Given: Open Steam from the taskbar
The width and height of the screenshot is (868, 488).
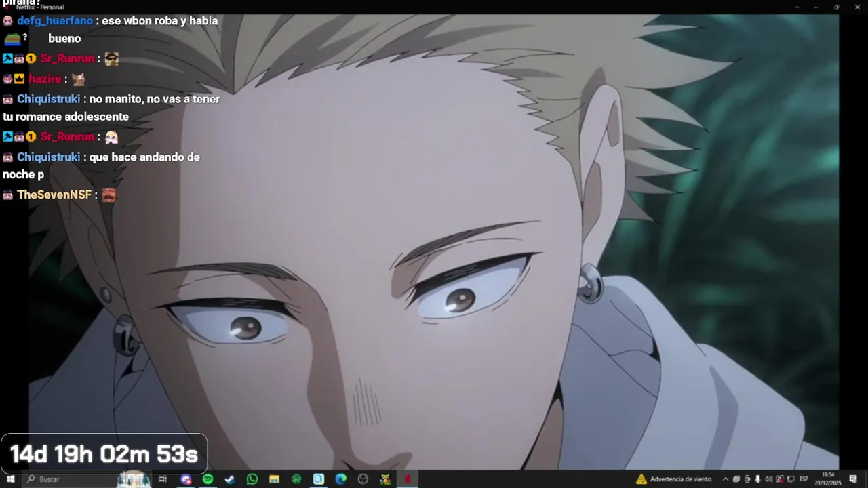Looking at the screenshot, I should (230, 479).
